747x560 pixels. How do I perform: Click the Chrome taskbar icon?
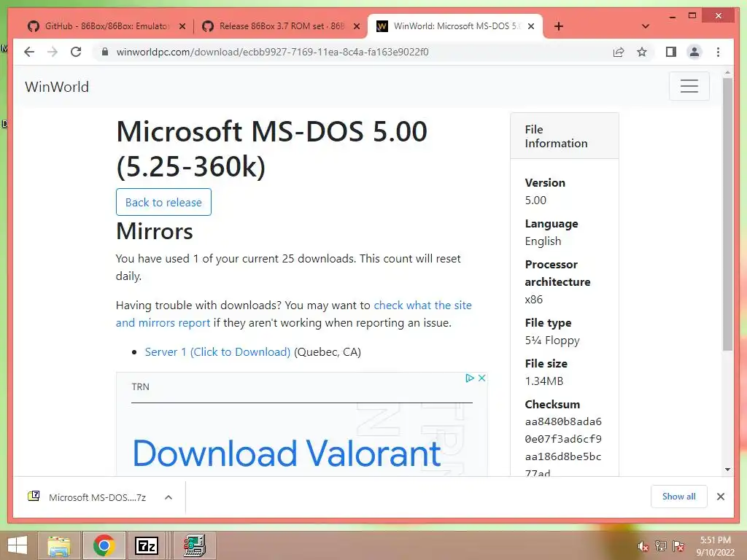click(x=104, y=545)
